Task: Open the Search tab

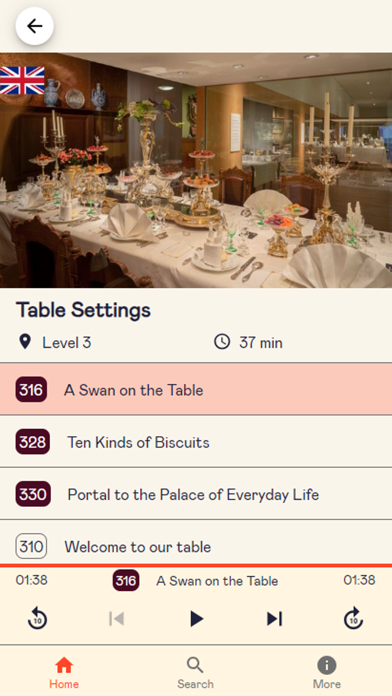Action: point(195,672)
